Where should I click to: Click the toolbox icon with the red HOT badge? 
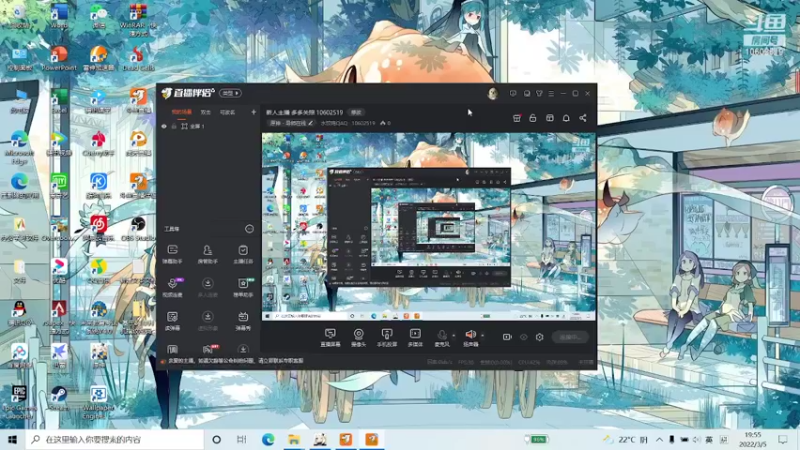click(208, 349)
